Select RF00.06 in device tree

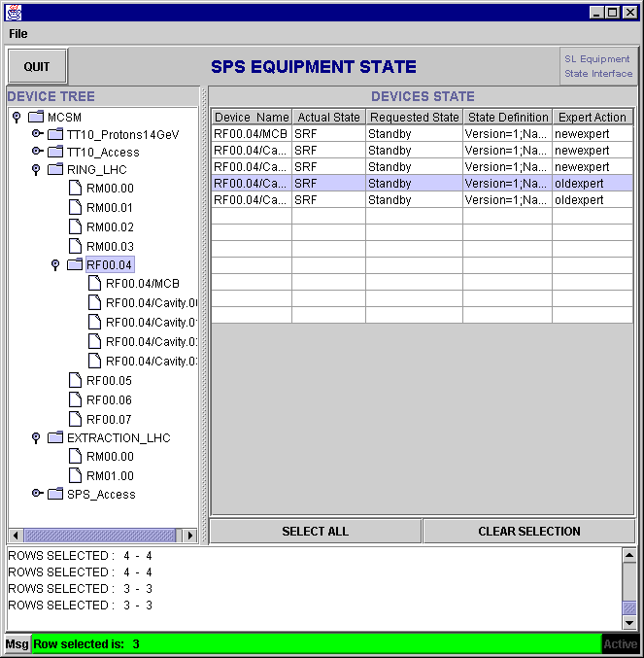pos(109,399)
